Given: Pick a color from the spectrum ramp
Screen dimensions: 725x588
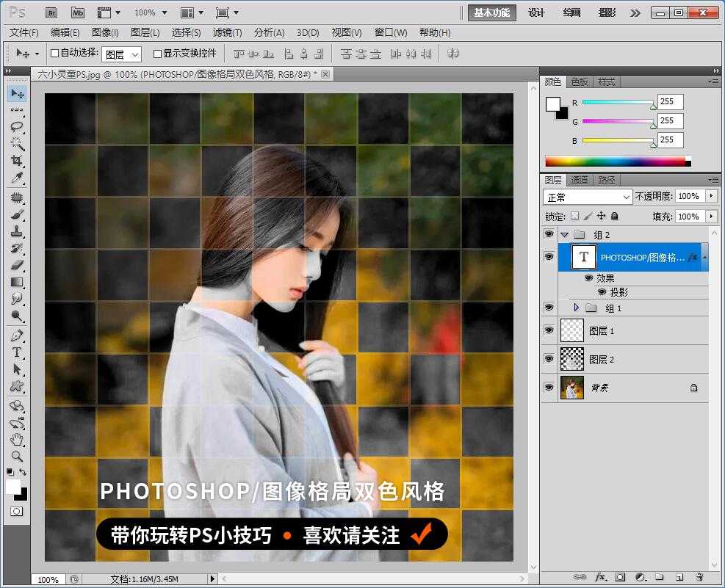Looking at the screenshot, I should [x=618, y=161].
